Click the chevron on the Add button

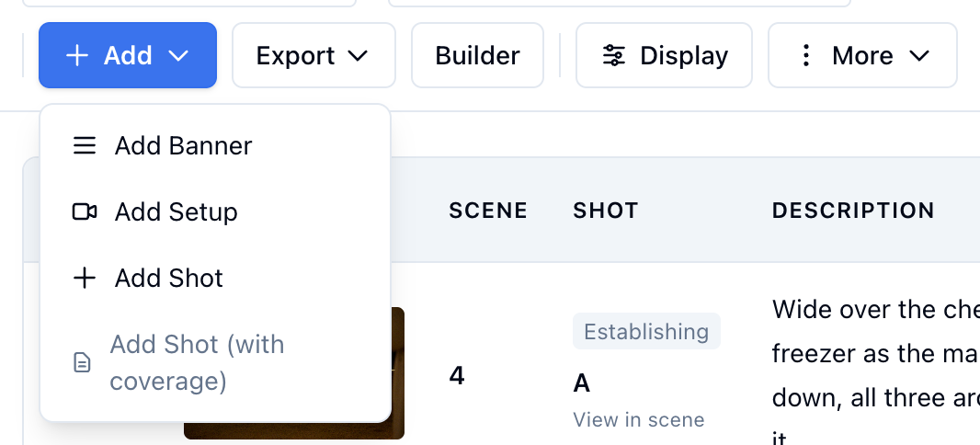tap(178, 55)
